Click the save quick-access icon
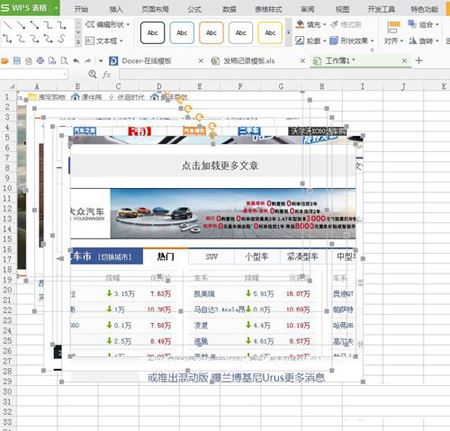Screen dimensions: 450x431 point(17,61)
